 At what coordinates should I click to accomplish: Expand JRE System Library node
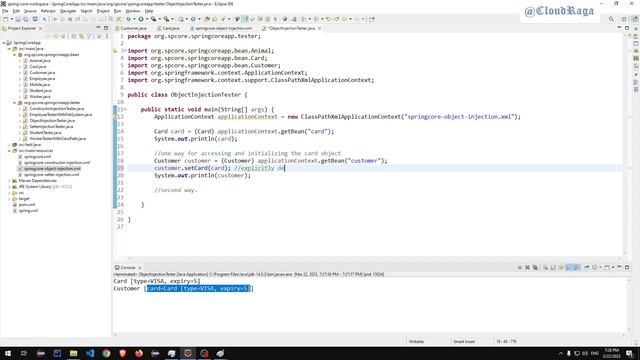tap(9, 187)
